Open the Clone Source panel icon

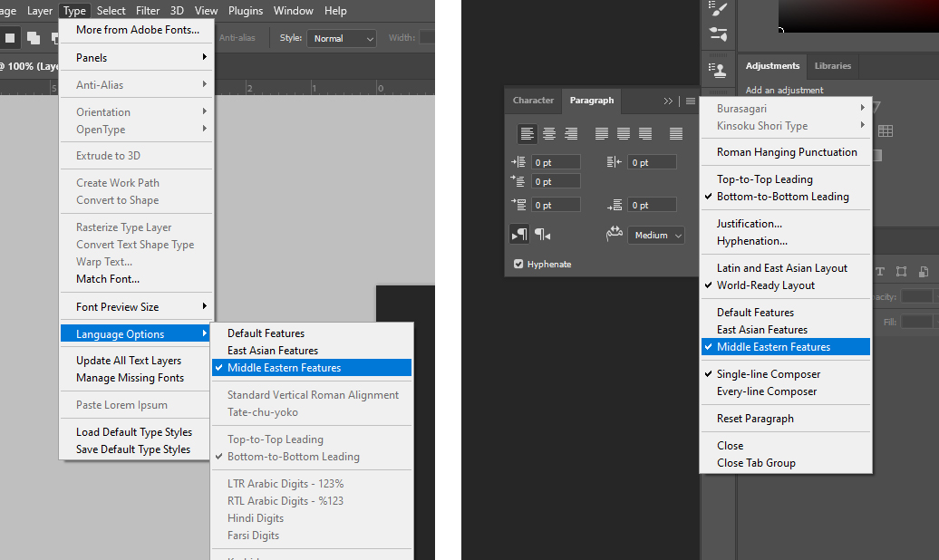tap(718, 70)
